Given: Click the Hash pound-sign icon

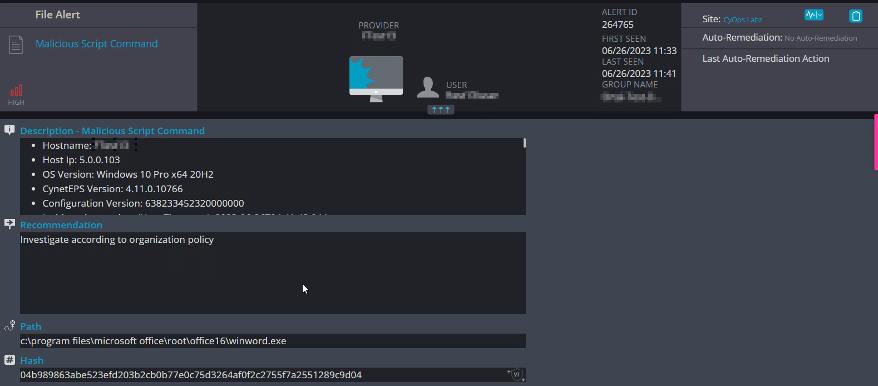Looking at the screenshot, I should [x=10, y=360].
